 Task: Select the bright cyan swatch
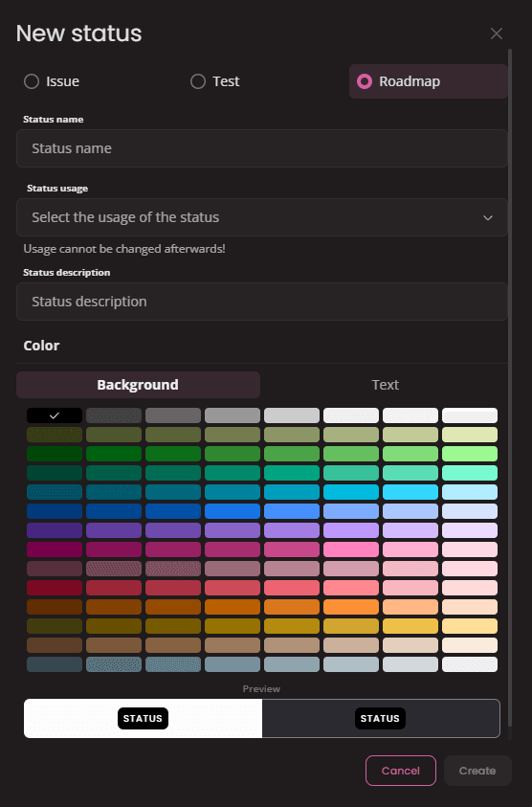410,491
